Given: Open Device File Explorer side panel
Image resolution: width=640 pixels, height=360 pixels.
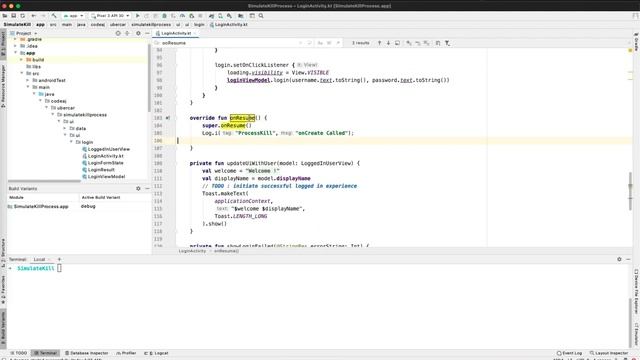Looking at the screenshot, I should 636,291.
